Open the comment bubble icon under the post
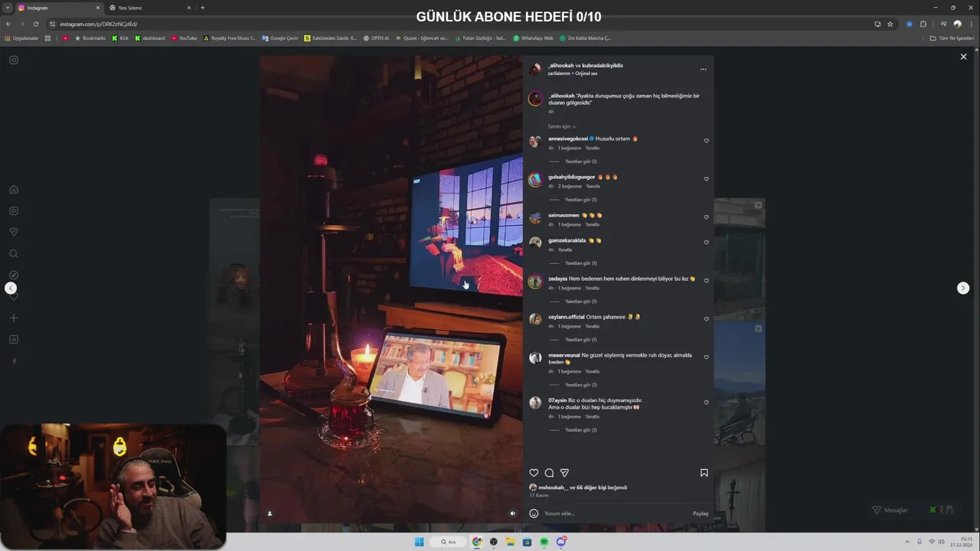The height and width of the screenshot is (551, 980). click(549, 473)
